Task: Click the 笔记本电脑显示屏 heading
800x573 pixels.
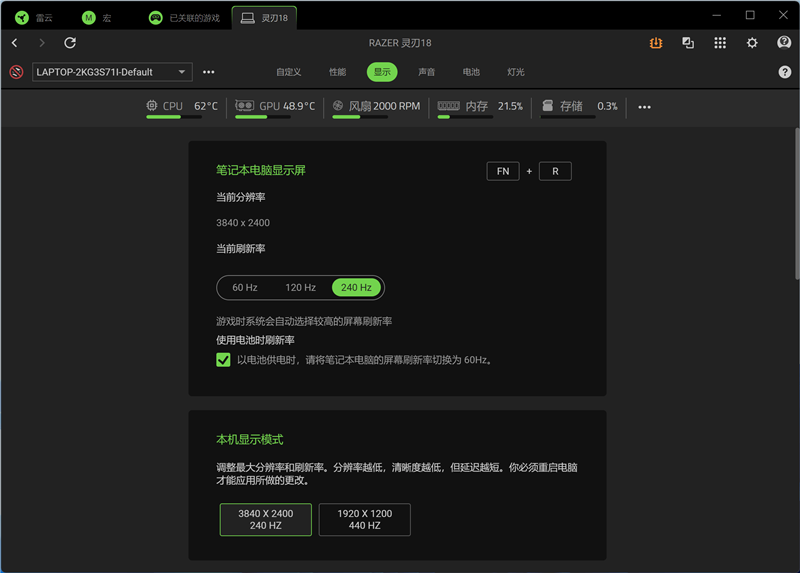Action: coord(261,170)
